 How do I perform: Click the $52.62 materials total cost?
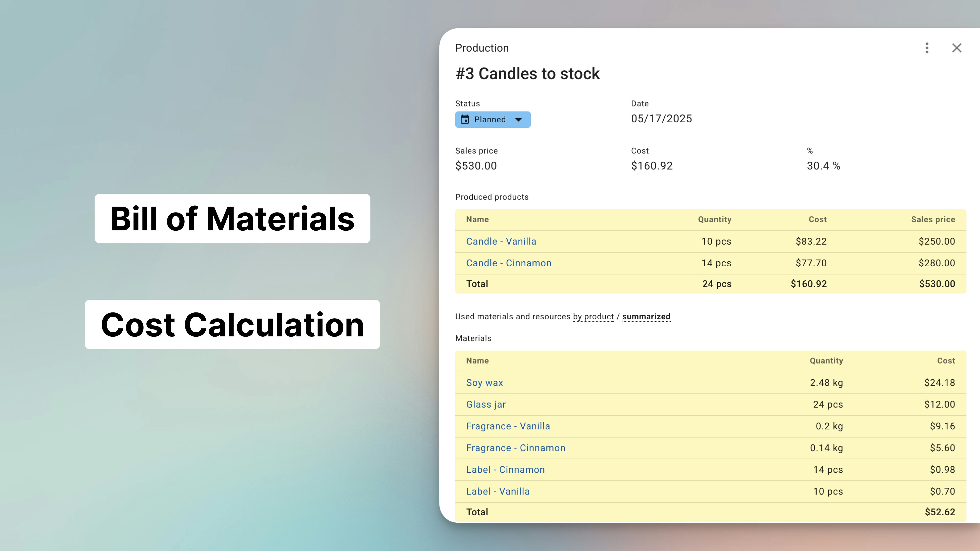[x=940, y=512]
